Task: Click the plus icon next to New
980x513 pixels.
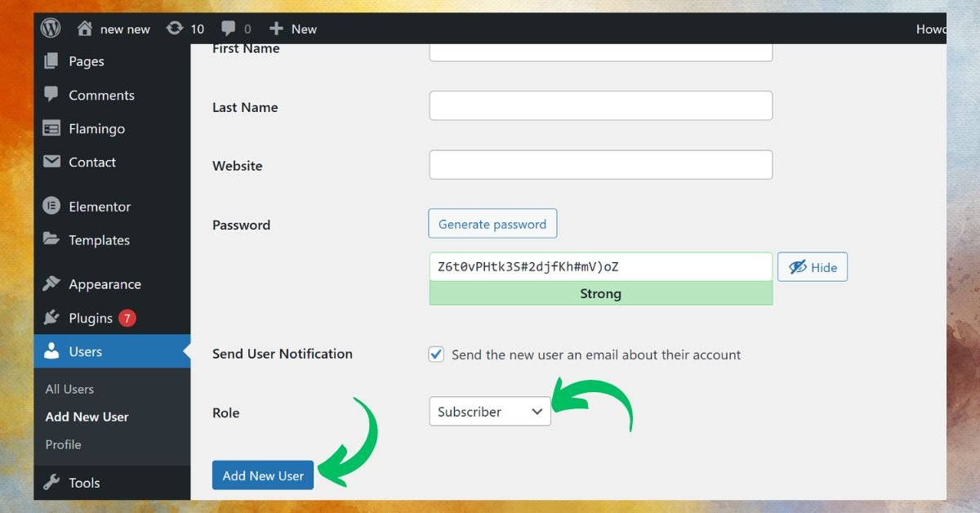Action: pyautogui.click(x=276, y=29)
